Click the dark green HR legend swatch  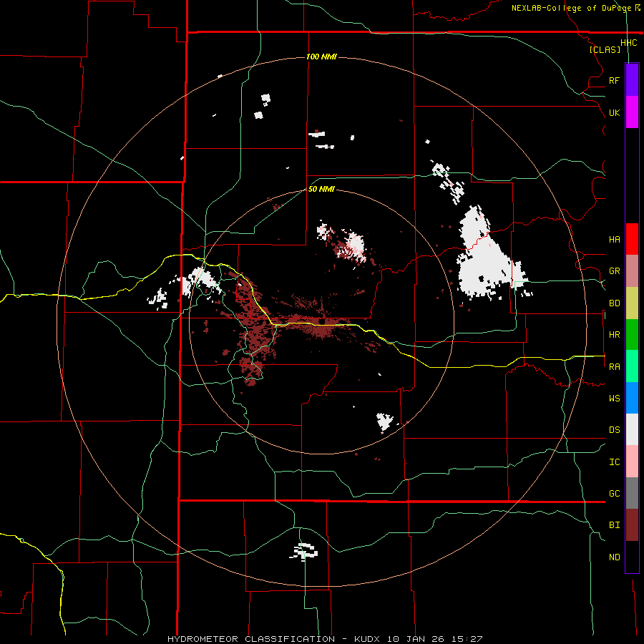click(632, 335)
